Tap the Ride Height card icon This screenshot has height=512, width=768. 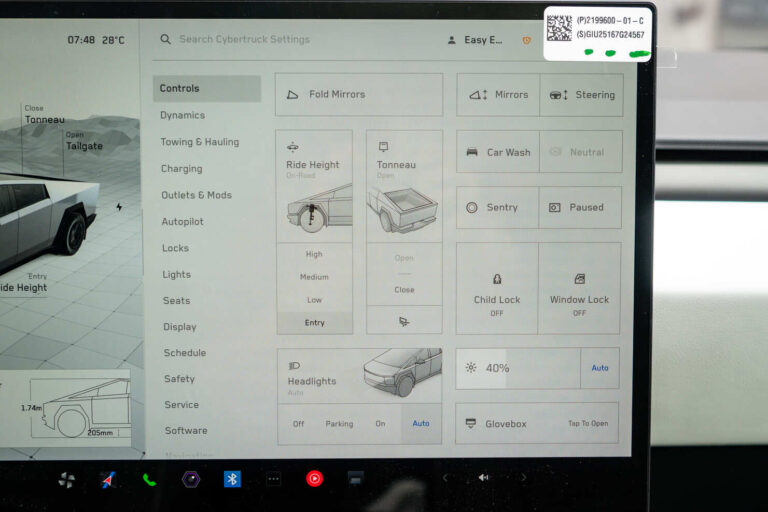[292, 146]
